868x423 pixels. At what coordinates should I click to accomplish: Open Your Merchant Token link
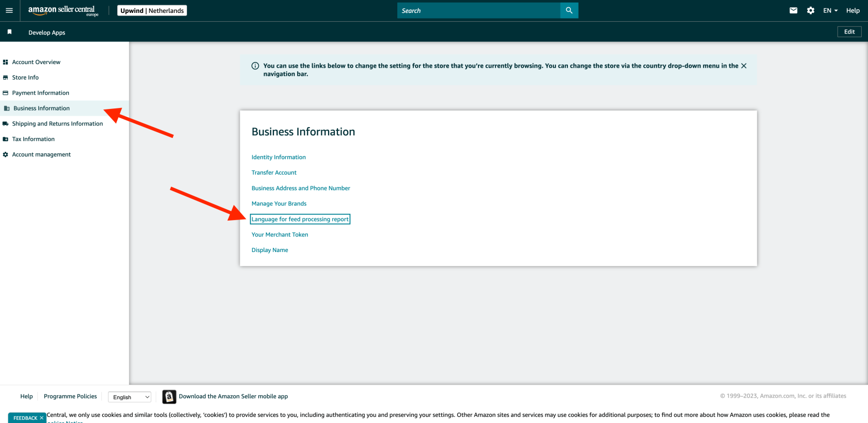pos(280,234)
